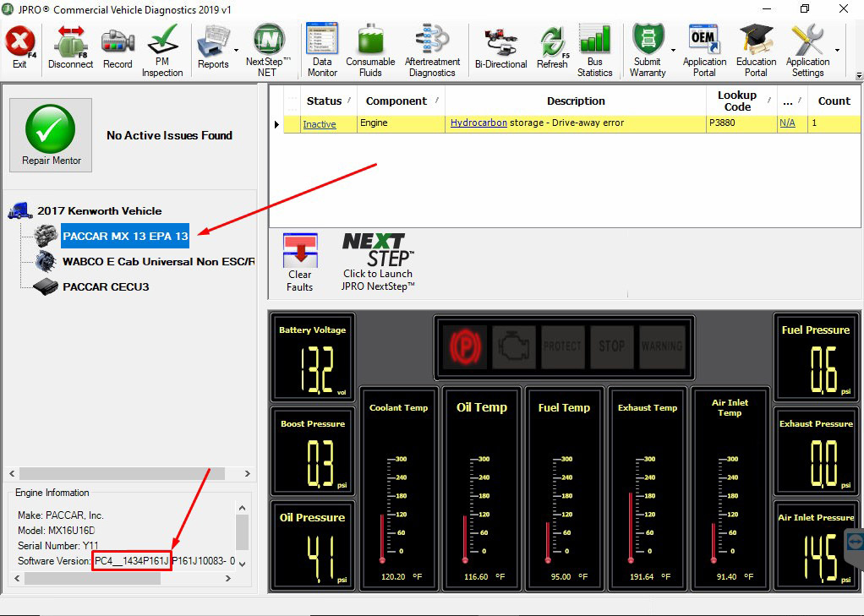Click the Coolant Temp thermometer
Image resolution: width=864 pixels, height=616 pixels.
[399, 489]
